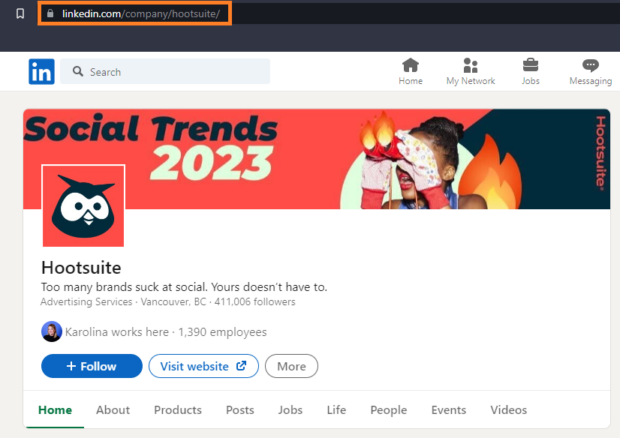Viewport: 620px width, 438px height.
Task: Click the Visit website button
Action: [204, 366]
